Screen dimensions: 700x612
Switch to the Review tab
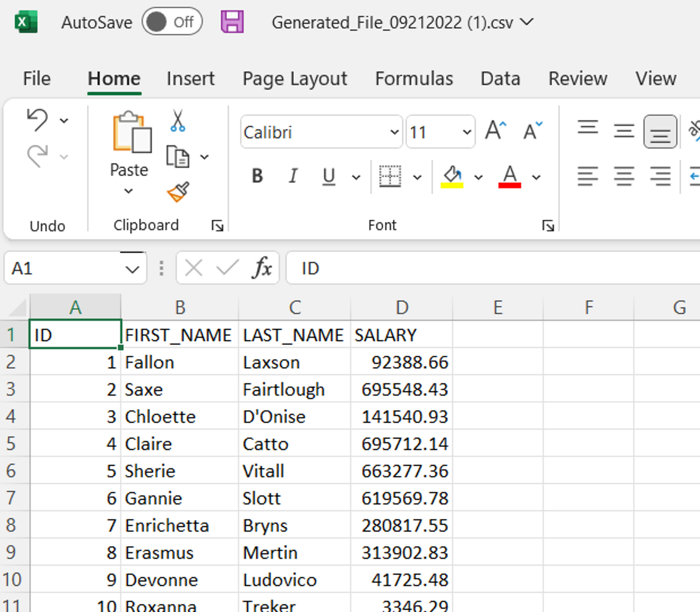577,79
